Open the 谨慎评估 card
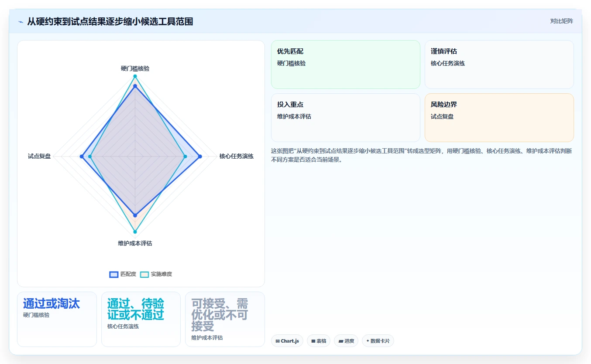The image size is (591, 364). (x=499, y=65)
